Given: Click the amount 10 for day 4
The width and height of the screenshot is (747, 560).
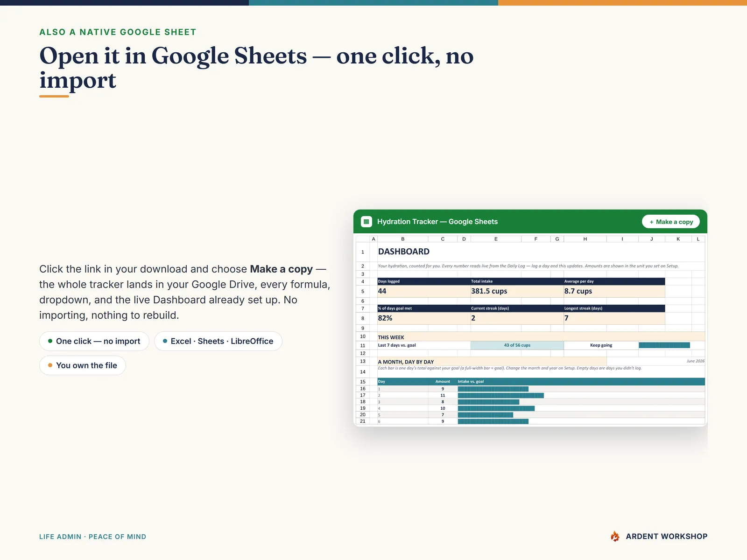Looking at the screenshot, I should (443, 408).
